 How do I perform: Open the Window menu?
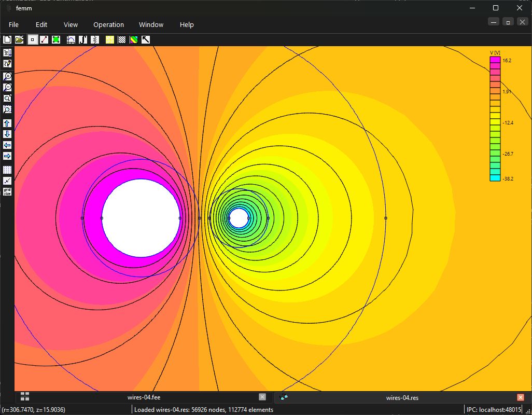pyautogui.click(x=151, y=24)
